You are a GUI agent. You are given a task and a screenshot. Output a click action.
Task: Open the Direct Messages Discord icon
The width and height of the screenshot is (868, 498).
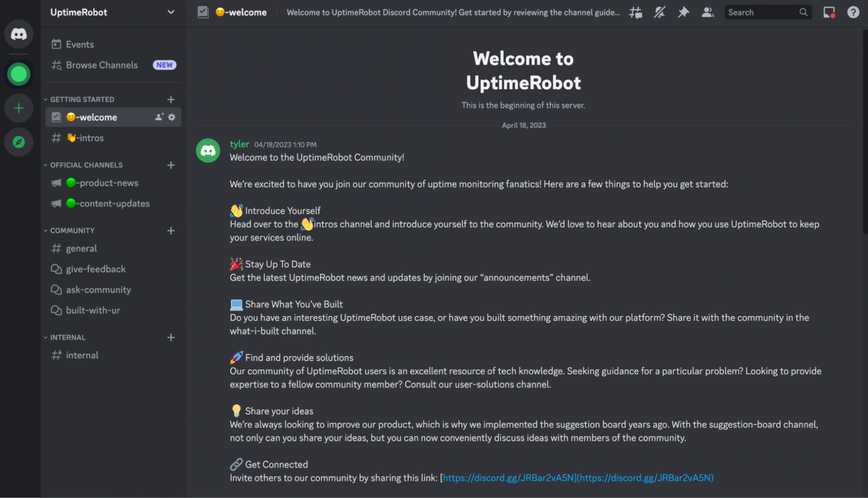tap(18, 34)
